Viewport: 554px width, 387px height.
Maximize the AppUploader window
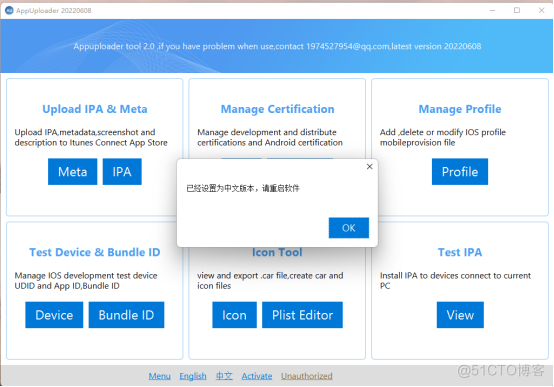click(x=517, y=10)
